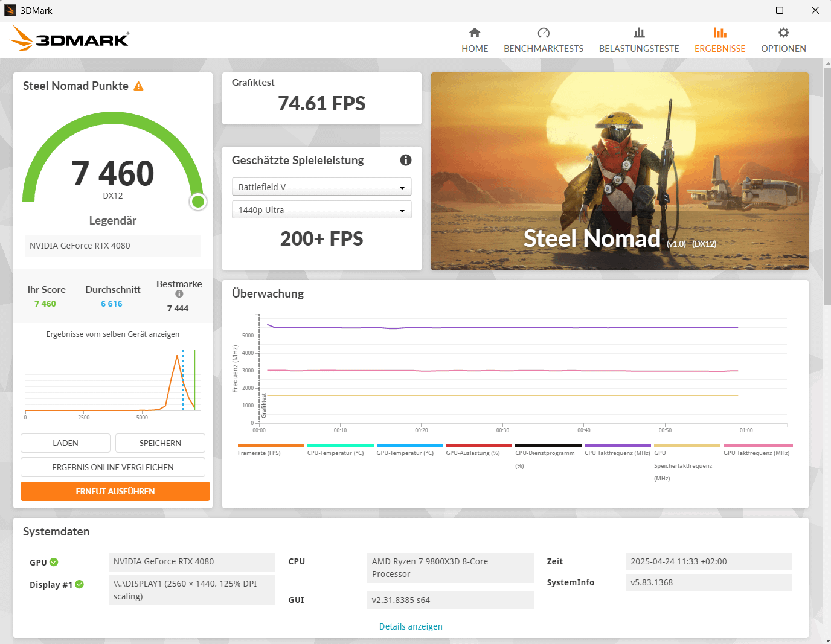Click the DISPLAY1 2560 × 1440 field
Viewport: 831px width, 644px height.
click(191, 590)
